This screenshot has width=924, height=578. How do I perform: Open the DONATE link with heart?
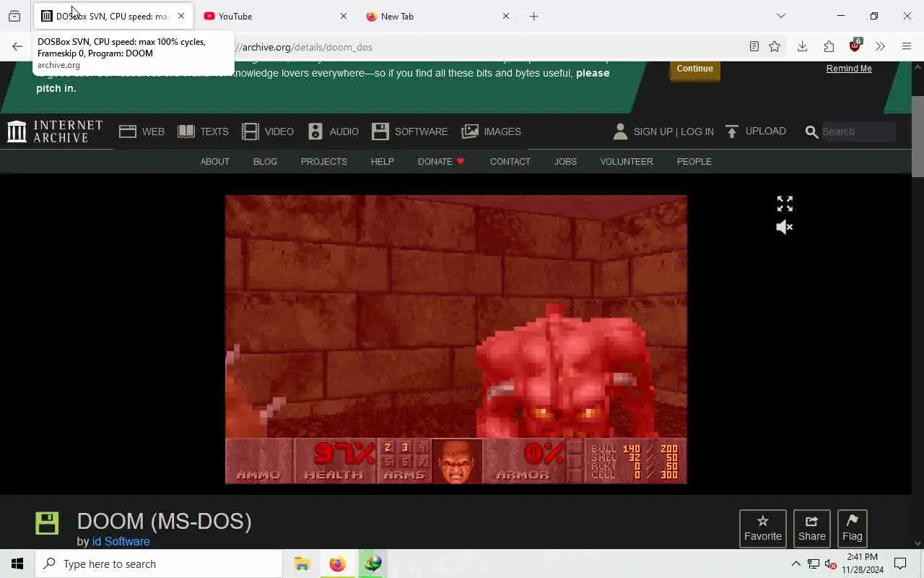(441, 162)
